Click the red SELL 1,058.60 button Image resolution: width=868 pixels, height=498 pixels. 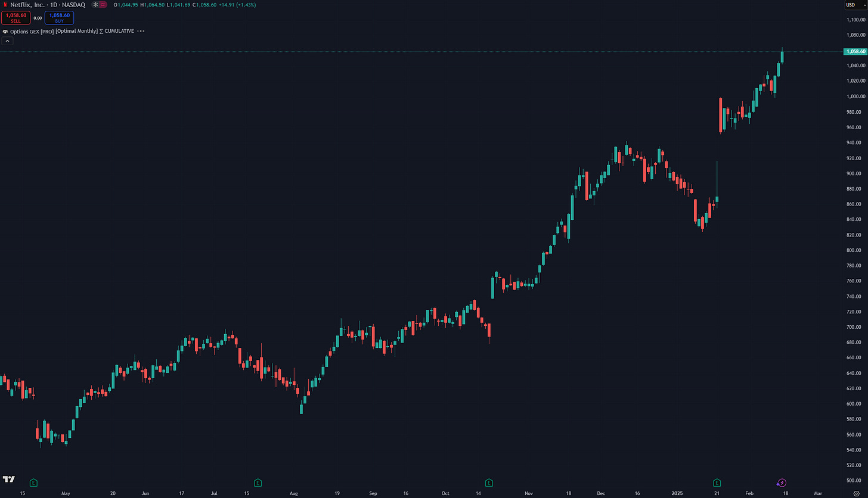point(15,18)
